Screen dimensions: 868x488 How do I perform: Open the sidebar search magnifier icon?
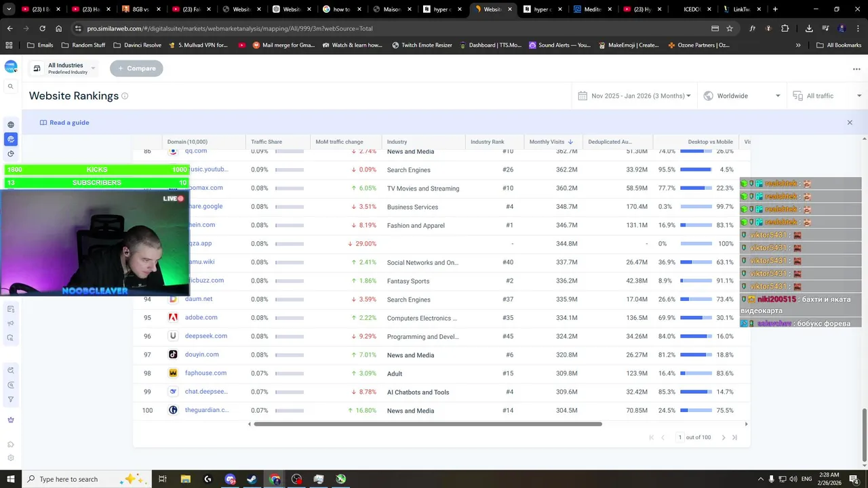[10, 87]
